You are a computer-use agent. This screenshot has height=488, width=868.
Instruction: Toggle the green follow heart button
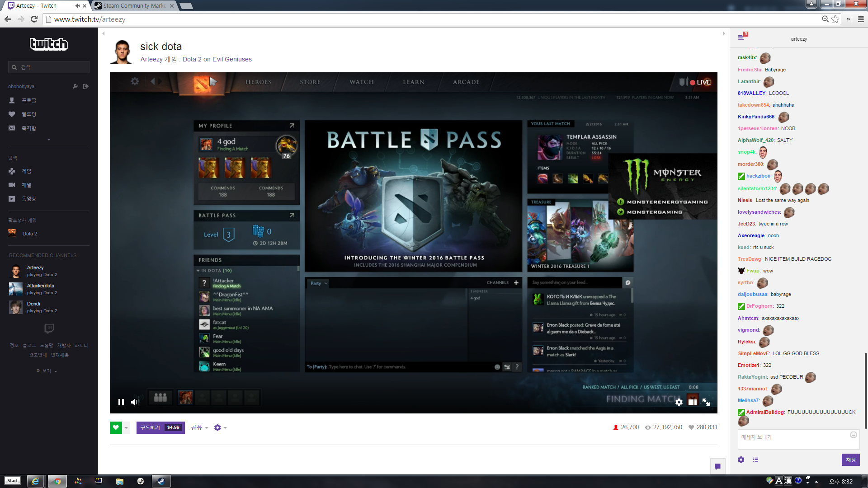point(116,427)
